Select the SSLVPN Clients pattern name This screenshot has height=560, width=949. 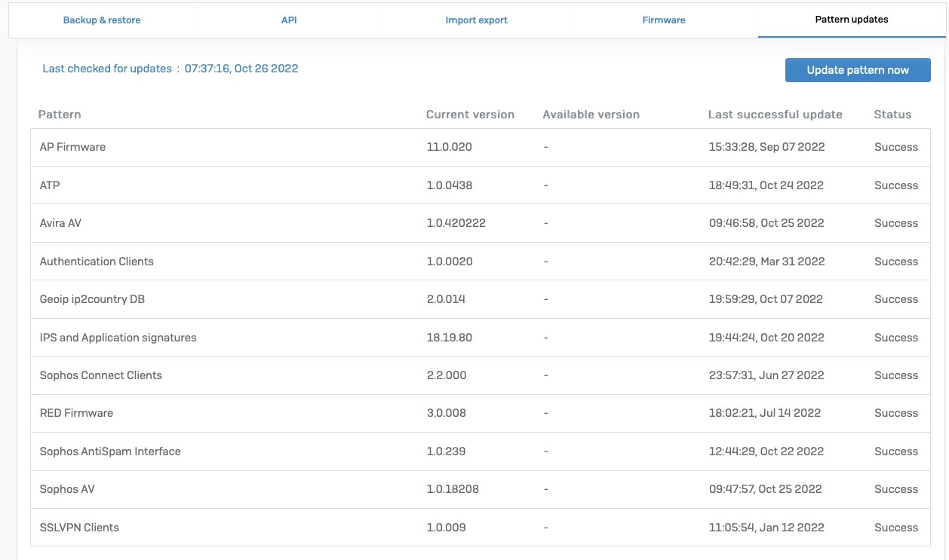pyautogui.click(x=79, y=528)
